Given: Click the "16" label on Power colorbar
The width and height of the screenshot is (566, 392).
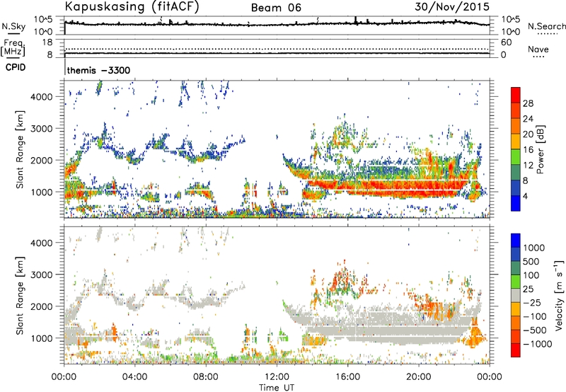Looking at the screenshot, I should (x=528, y=150).
